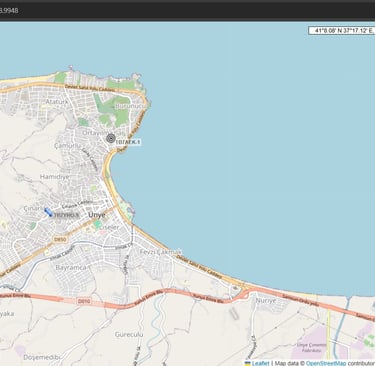Select the label next to the gray target marker
375x366 pixels.
click(x=128, y=142)
